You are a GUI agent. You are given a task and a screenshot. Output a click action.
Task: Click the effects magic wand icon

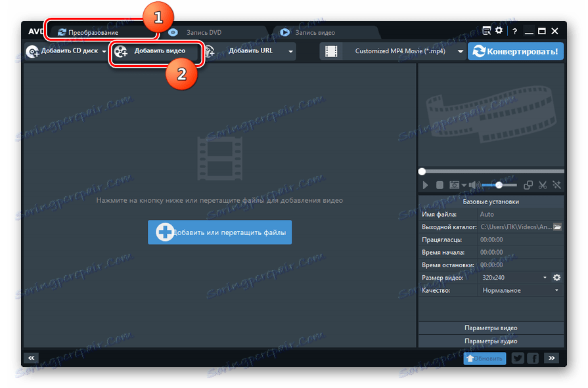coord(557,185)
